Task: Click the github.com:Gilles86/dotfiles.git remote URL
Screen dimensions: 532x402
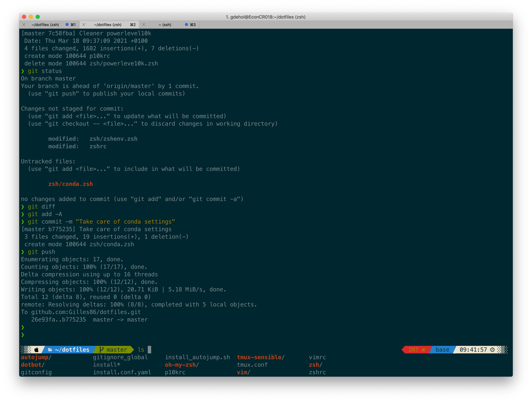Action: 86,312
